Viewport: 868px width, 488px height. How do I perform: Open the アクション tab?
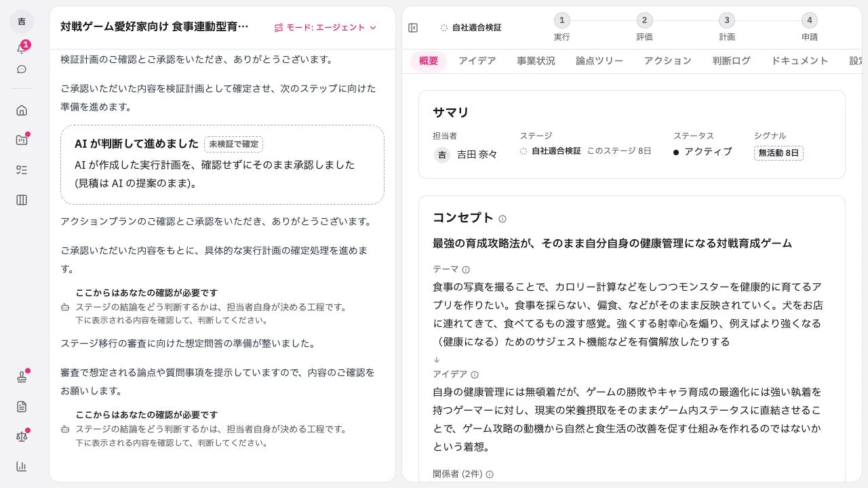coord(668,61)
